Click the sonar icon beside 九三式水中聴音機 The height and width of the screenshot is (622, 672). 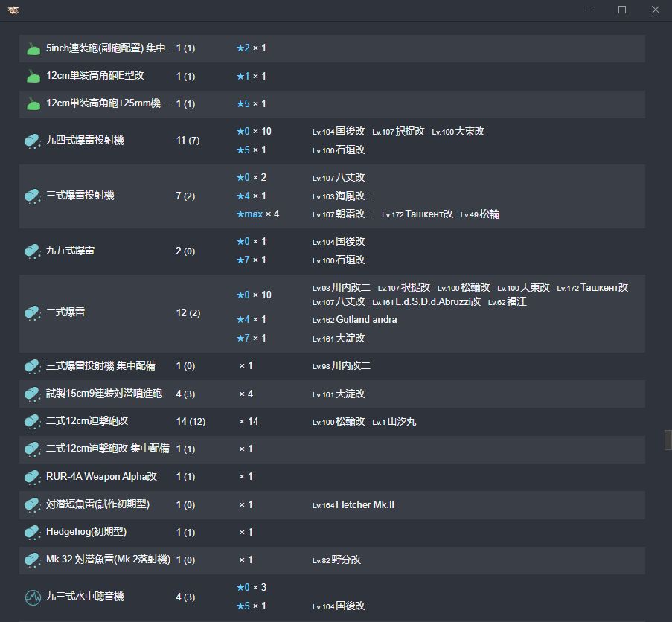[33, 597]
